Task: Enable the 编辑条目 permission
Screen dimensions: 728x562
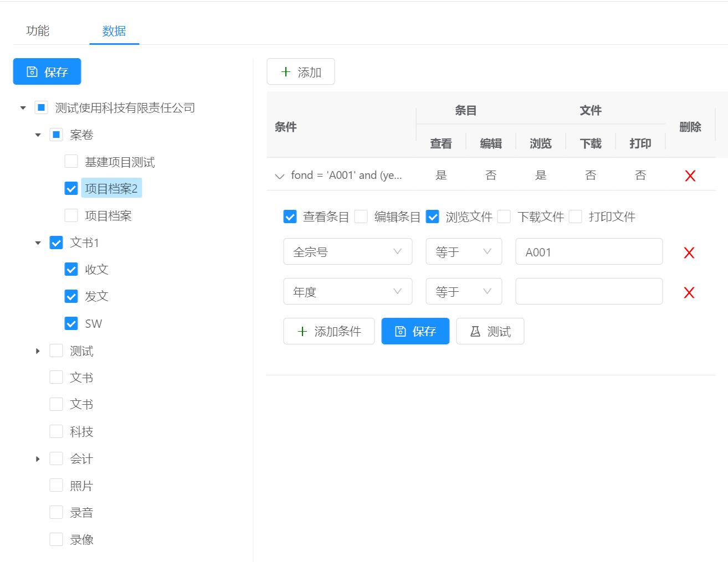Action: click(x=361, y=216)
